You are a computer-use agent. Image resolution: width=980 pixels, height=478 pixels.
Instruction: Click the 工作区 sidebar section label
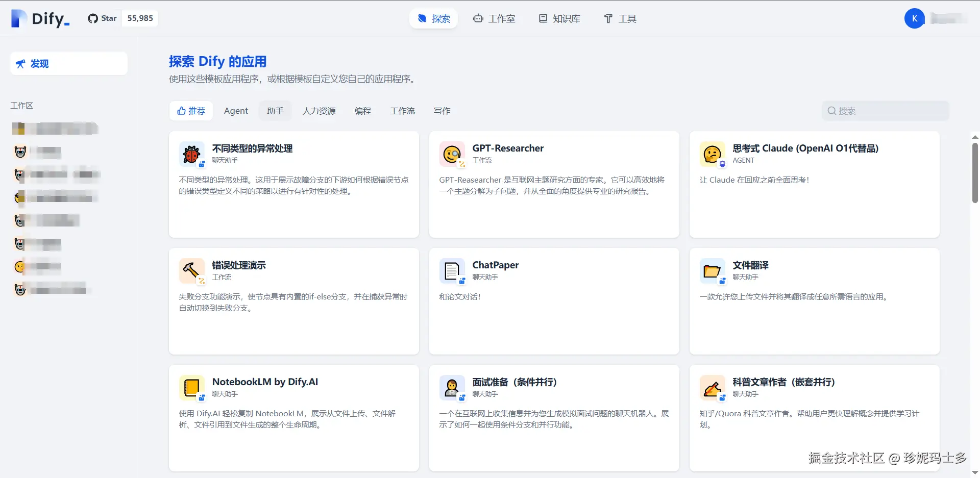[21, 106]
